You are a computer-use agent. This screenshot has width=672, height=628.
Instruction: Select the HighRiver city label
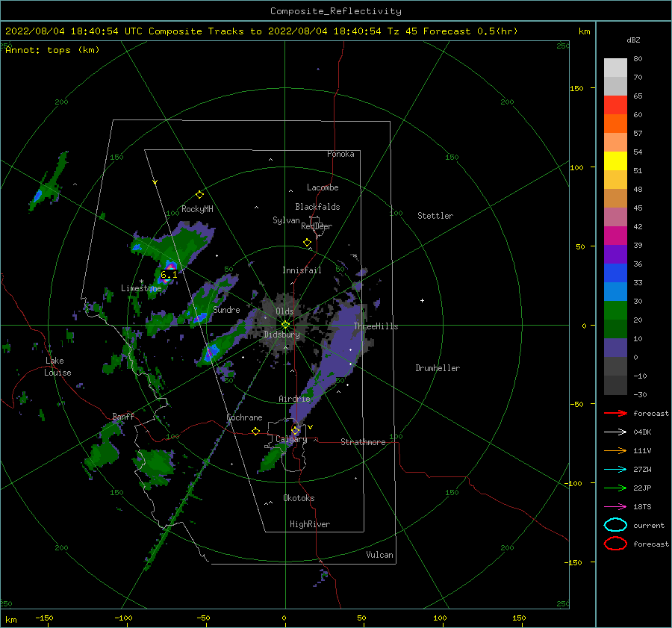pyautogui.click(x=310, y=524)
